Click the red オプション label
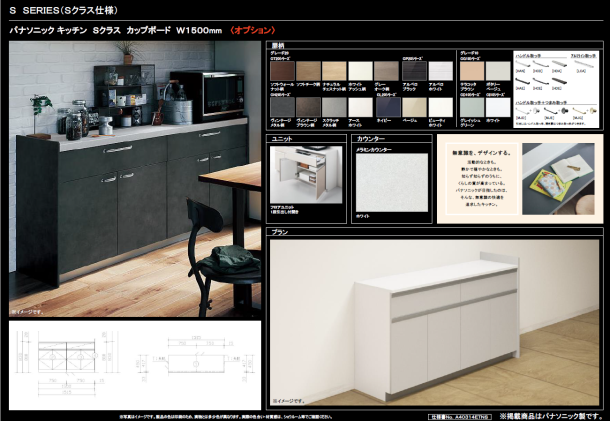 pyautogui.click(x=252, y=30)
